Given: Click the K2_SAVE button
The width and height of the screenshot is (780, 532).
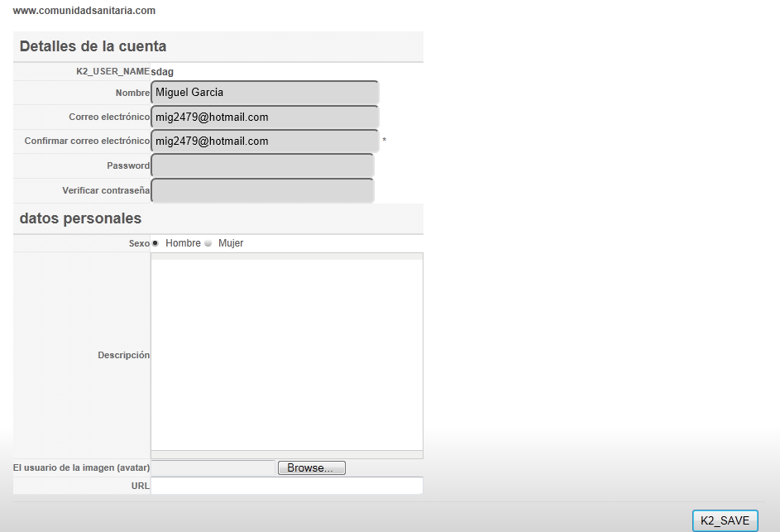Looking at the screenshot, I should (x=725, y=520).
